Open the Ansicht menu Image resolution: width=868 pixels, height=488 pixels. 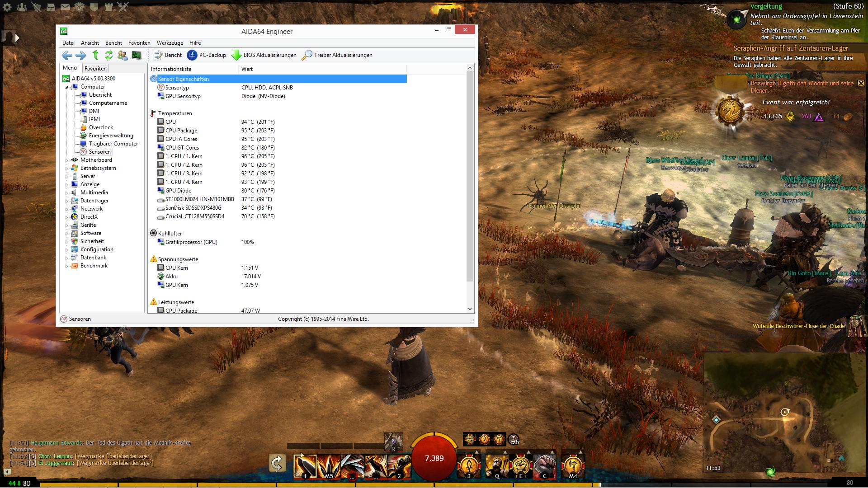90,43
